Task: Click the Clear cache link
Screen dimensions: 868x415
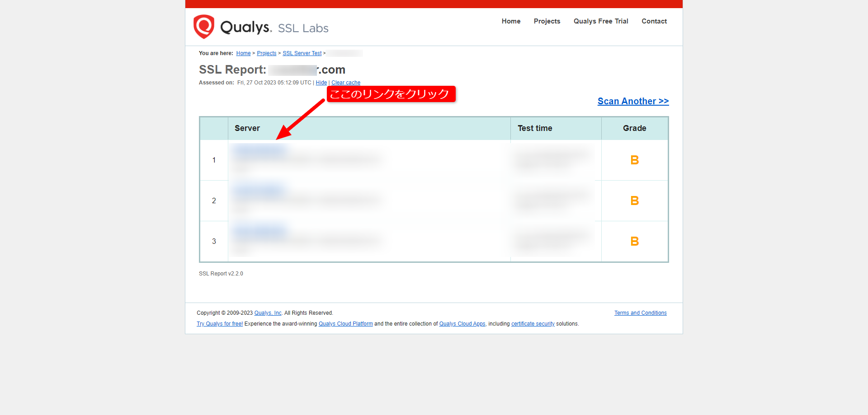Action: (346, 83)
